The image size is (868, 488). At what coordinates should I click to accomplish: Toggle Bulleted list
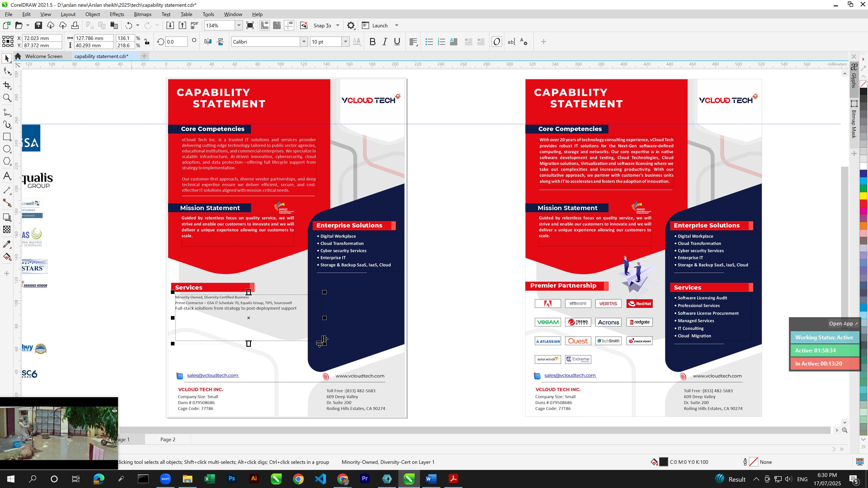[x=429, y=42]
